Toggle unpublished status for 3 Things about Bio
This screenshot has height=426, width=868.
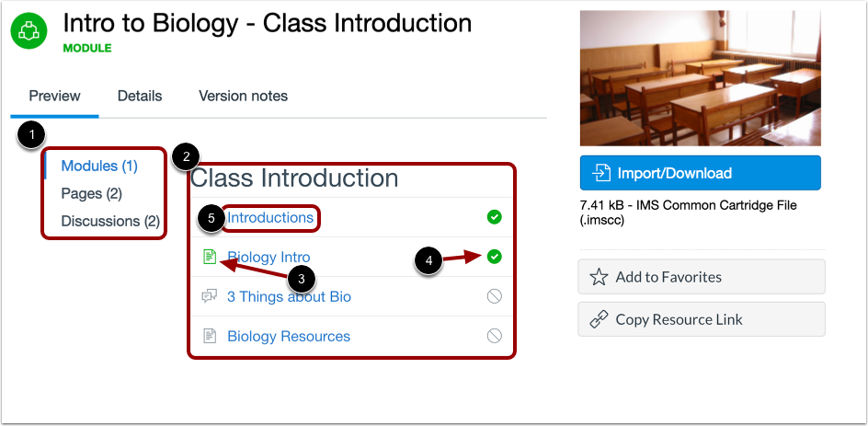click(494, 297)
